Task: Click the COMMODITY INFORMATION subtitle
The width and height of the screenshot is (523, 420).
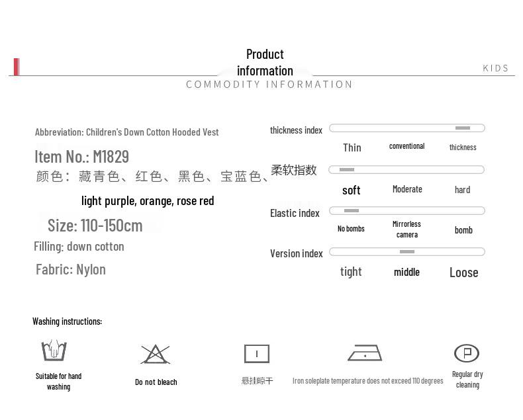Action: 269,85
